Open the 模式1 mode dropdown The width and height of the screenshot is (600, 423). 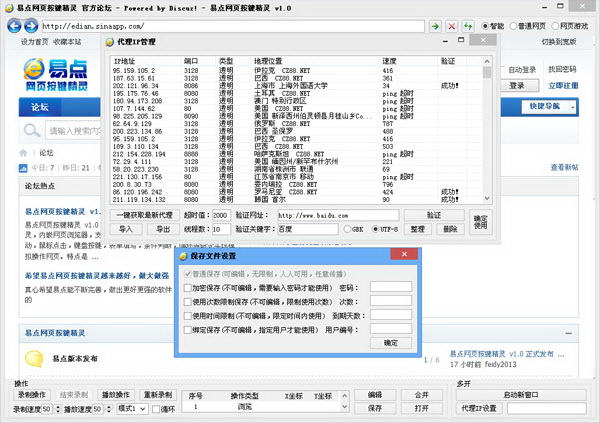click(132, 409)
